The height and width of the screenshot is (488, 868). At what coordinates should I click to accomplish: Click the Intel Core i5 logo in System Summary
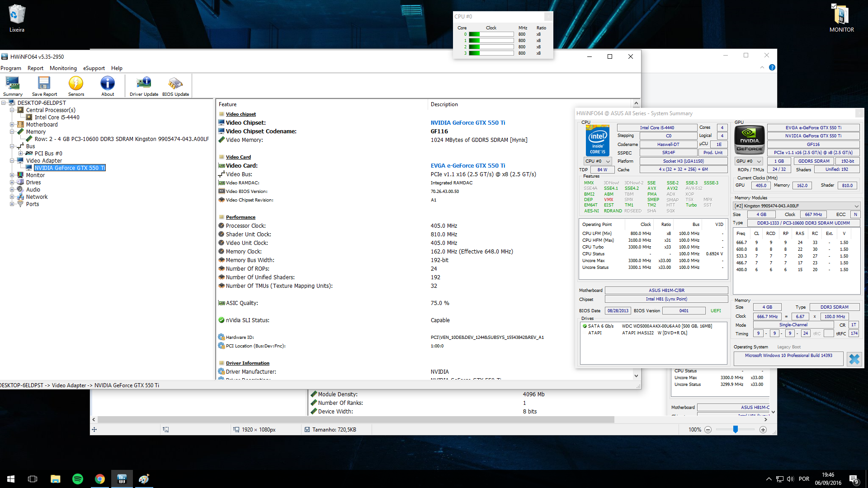point(597,141)
